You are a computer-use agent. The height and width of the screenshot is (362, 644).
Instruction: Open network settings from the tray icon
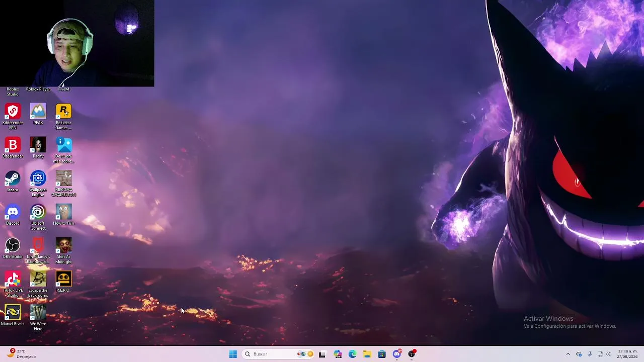tap(600, 354)
